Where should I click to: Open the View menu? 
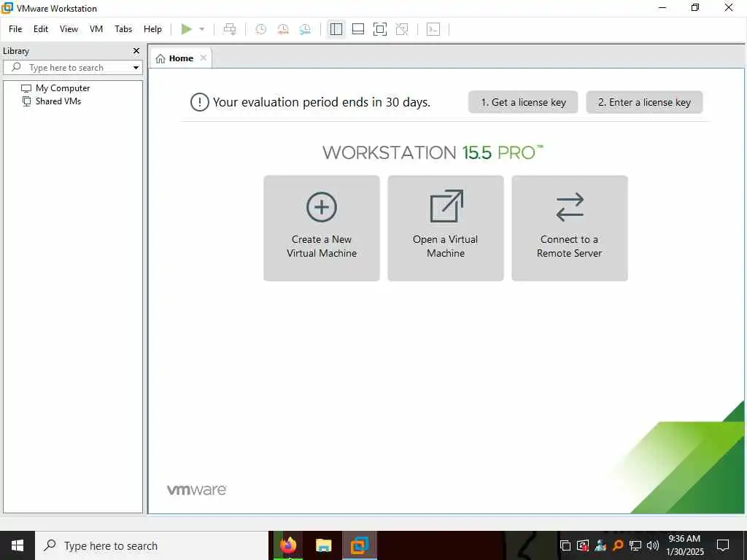tap(69, 29)
